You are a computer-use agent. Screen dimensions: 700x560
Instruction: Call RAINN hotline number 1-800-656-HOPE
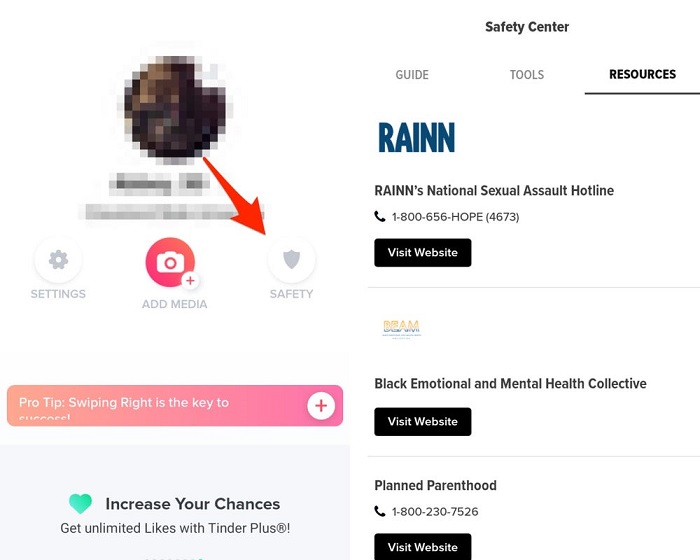(454, 217)
